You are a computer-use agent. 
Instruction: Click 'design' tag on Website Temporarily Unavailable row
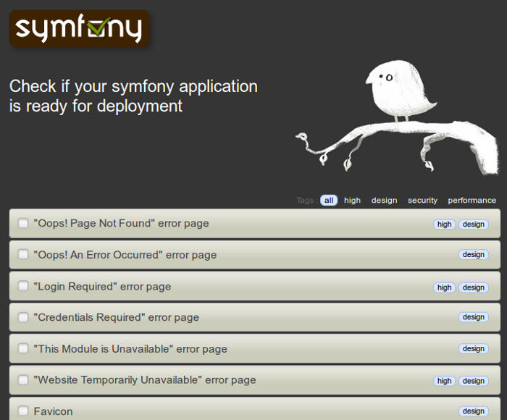tap(474, 381)
